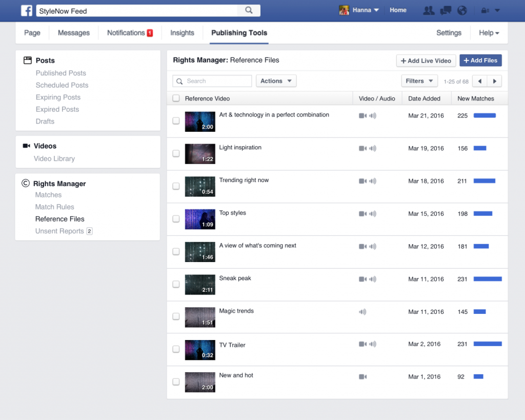Open the thumbnail for Light inspiration video
The image size is (525, 420).
(200, 153)
